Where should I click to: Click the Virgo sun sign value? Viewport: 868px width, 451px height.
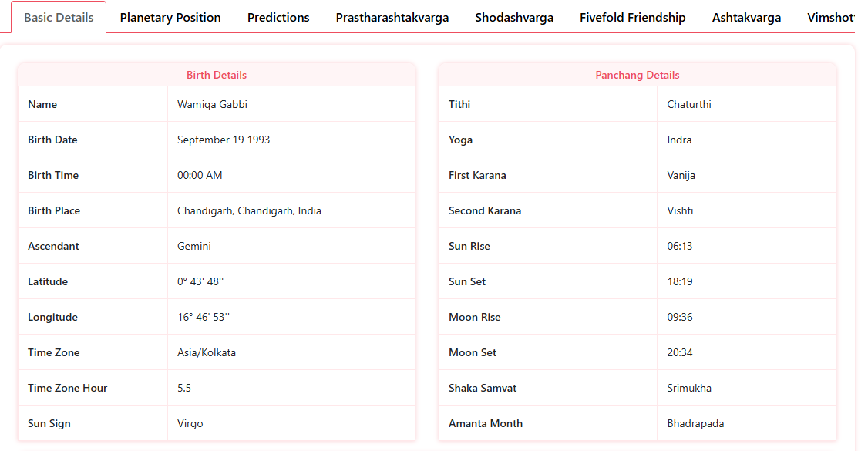coord(190,423)
